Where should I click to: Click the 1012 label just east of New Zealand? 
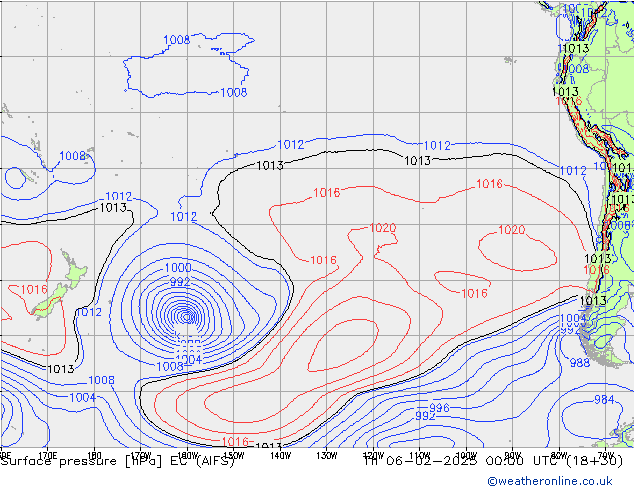[89, 312]
